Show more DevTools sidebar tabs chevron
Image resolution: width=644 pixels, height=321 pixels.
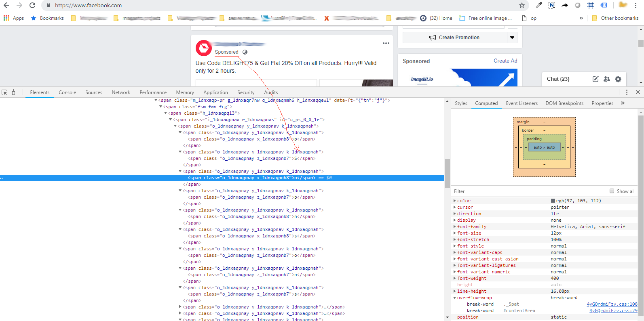coord(623,103)
